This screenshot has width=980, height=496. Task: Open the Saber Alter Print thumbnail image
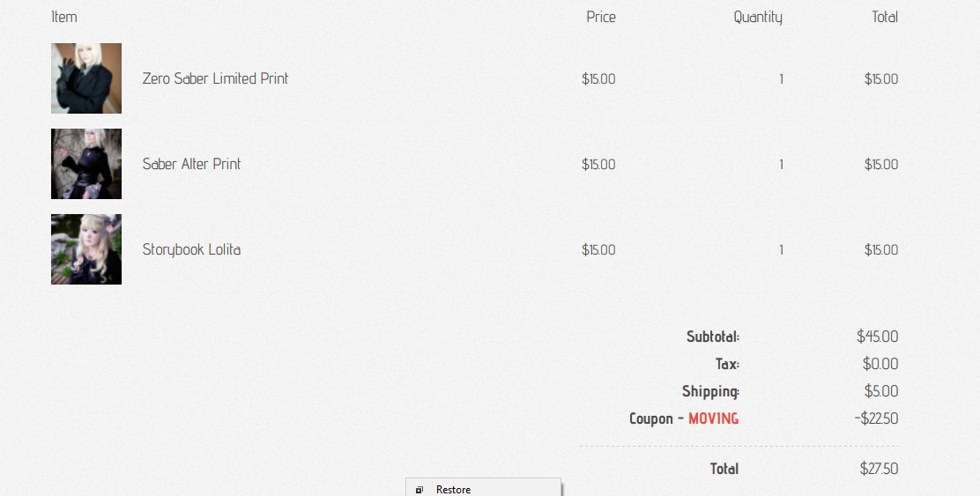click(86, 164)
